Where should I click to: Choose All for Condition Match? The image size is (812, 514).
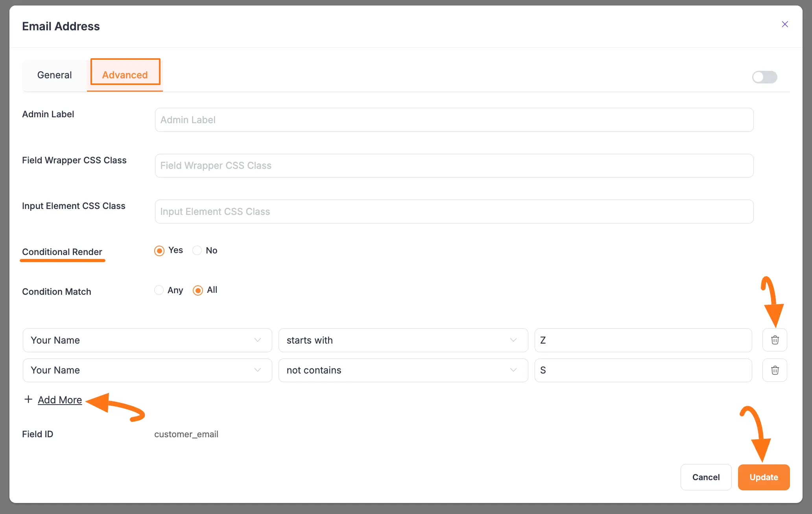(198, 290)
